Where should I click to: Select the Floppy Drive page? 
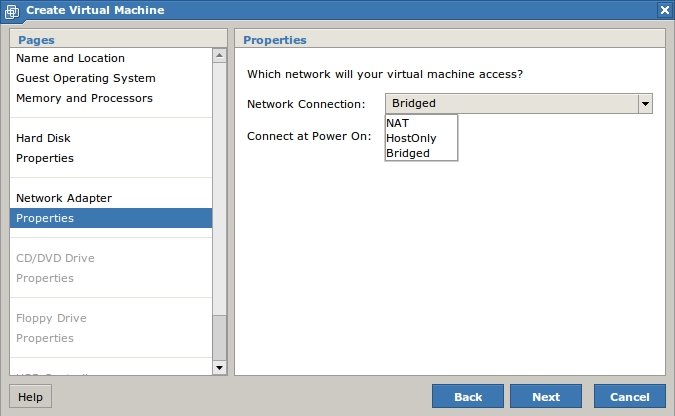111,318
